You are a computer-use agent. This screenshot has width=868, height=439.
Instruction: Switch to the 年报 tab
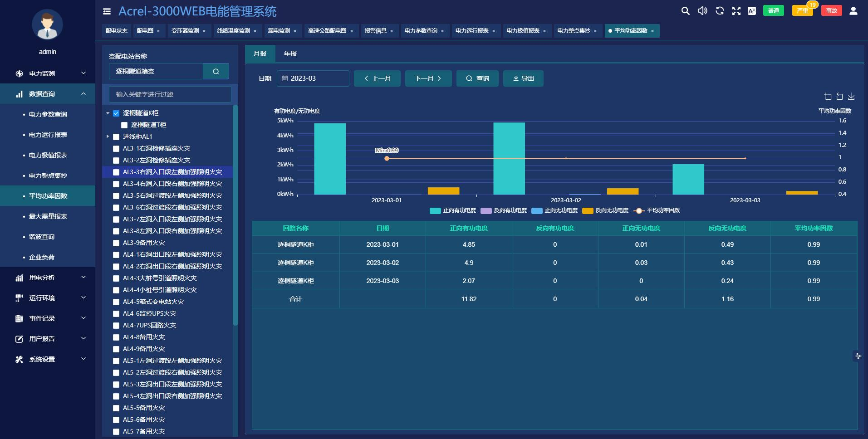click(x=290, y=54)
